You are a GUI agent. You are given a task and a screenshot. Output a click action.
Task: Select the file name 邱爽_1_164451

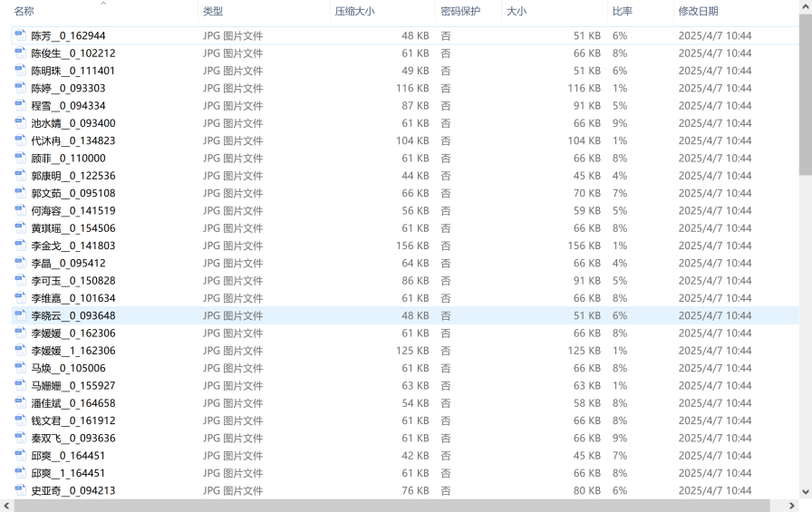click(68, 473)
